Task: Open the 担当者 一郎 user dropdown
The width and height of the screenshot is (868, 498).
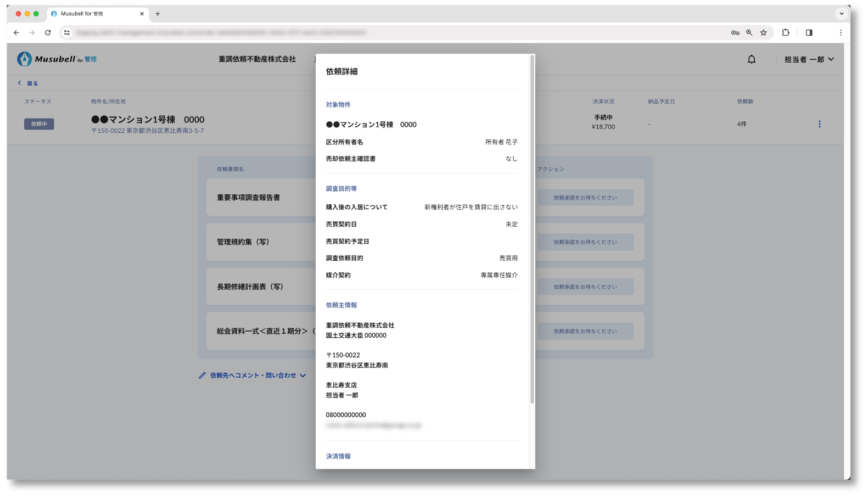Action: point(809,59)
